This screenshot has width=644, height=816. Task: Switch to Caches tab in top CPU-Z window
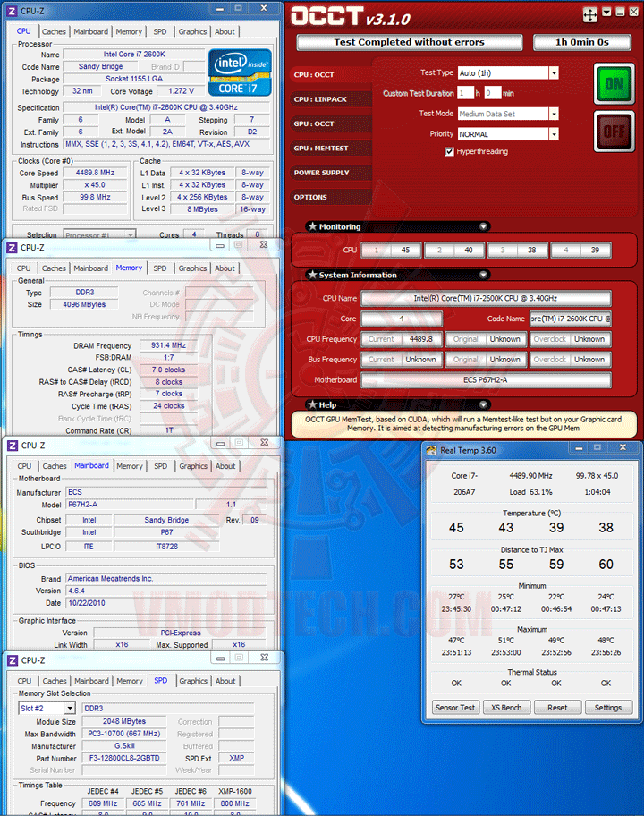(x=54, y=31)
